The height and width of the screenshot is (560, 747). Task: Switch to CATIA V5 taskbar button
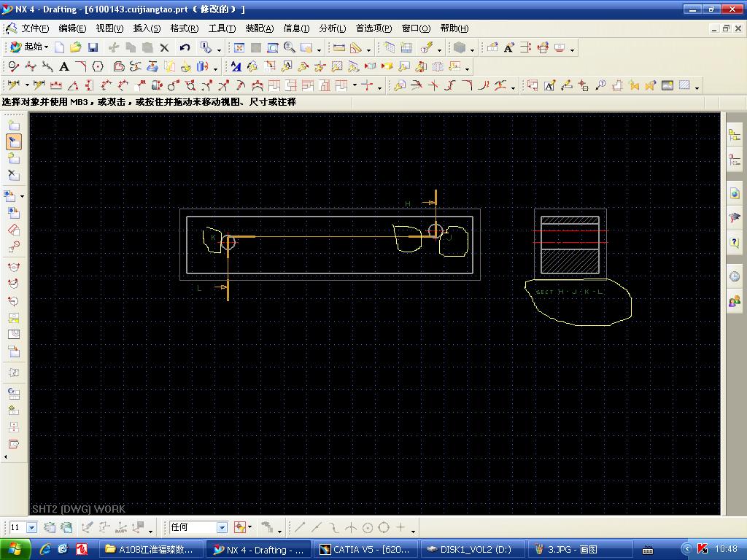click(366, 550)
